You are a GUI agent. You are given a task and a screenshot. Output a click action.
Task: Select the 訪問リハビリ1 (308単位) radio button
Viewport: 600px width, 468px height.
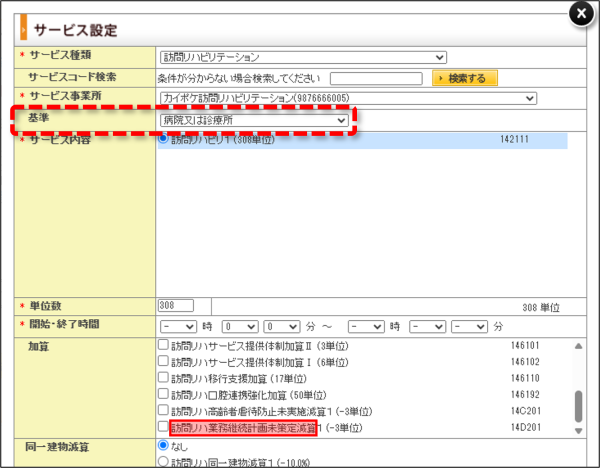pyautogui.click(x=163, y=139)
